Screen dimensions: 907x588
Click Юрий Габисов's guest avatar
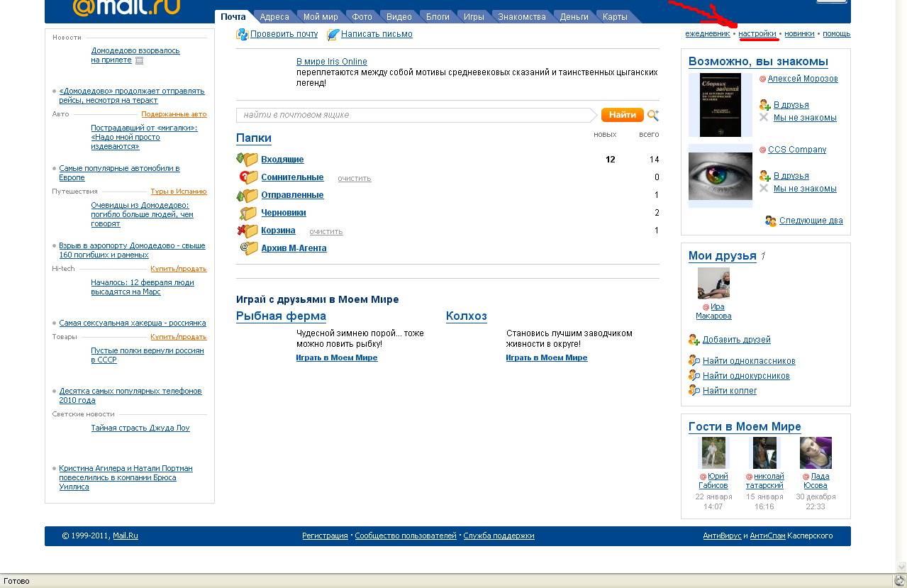pos(713,453)
